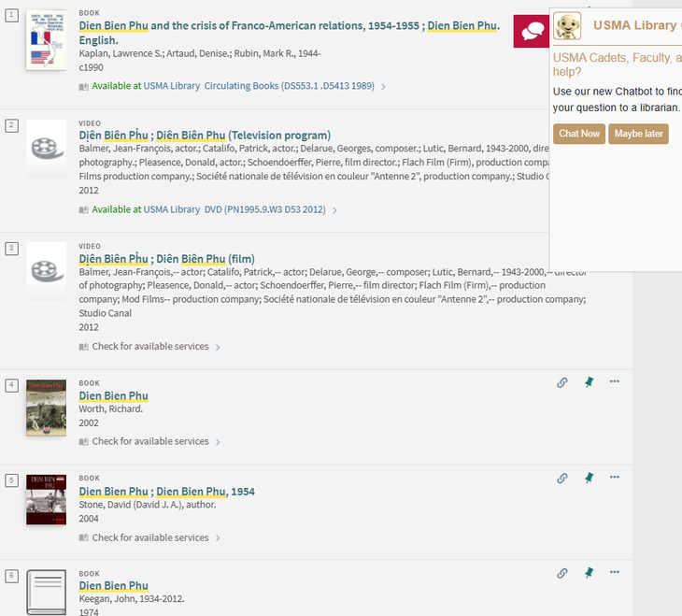This screenshot has height=616, width=682.
Task: Expand availability chevron for Circulating Books DS553.1
Action: tap(383, 87)
